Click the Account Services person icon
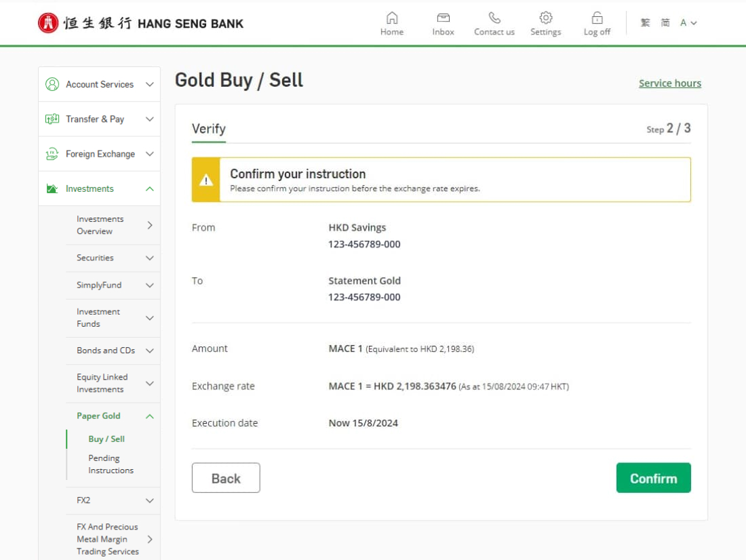The image size is (746, 560). coord(52,84)
